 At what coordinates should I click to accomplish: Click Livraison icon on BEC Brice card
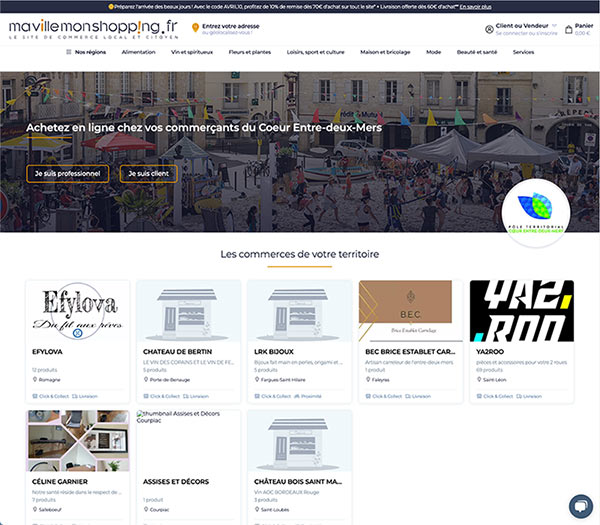pos(408,396)
